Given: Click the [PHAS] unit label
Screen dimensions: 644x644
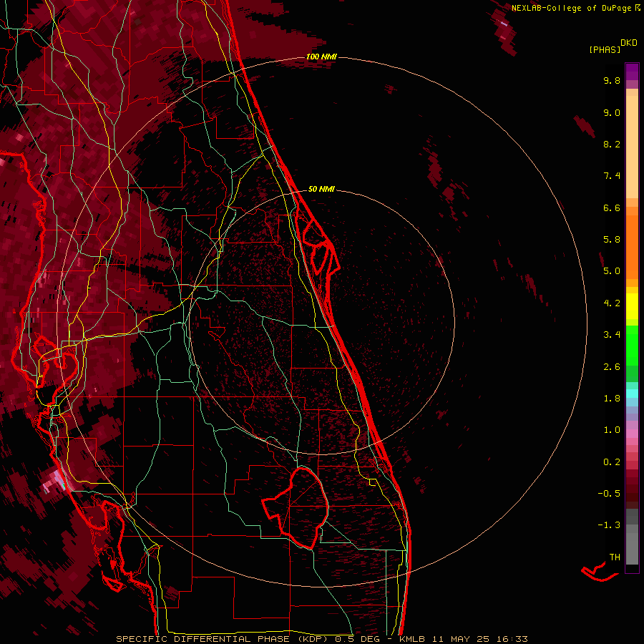Looking at the screenshot, I should 605,49.
